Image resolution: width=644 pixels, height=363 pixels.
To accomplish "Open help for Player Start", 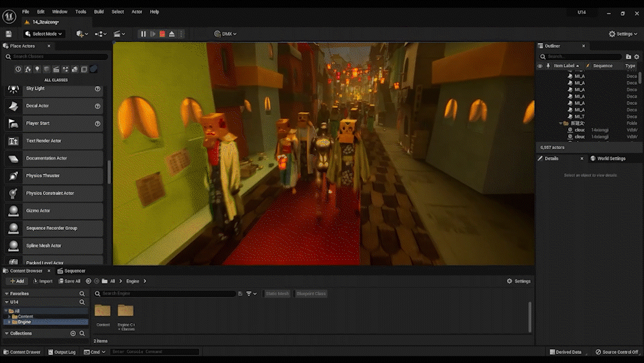I will (97, 124).
